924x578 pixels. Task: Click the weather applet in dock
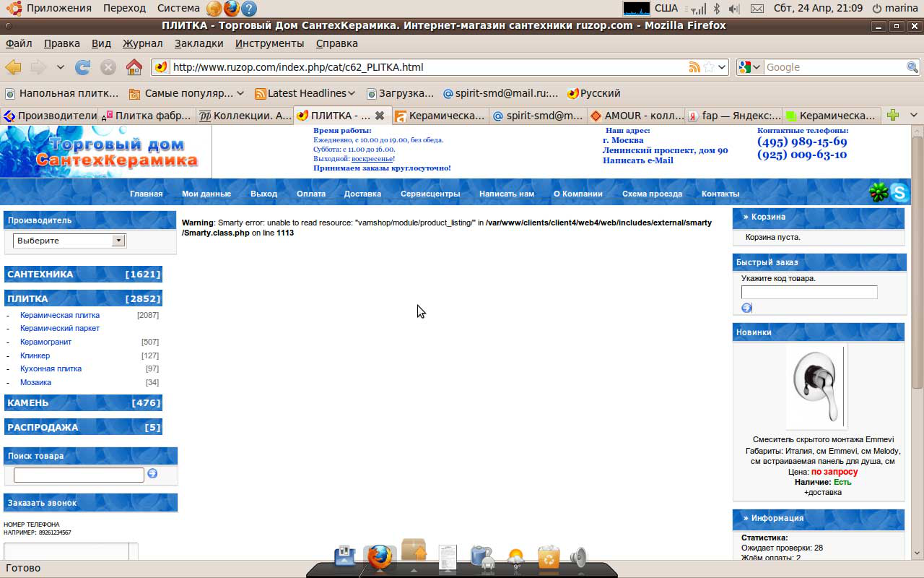coord(515,558)
